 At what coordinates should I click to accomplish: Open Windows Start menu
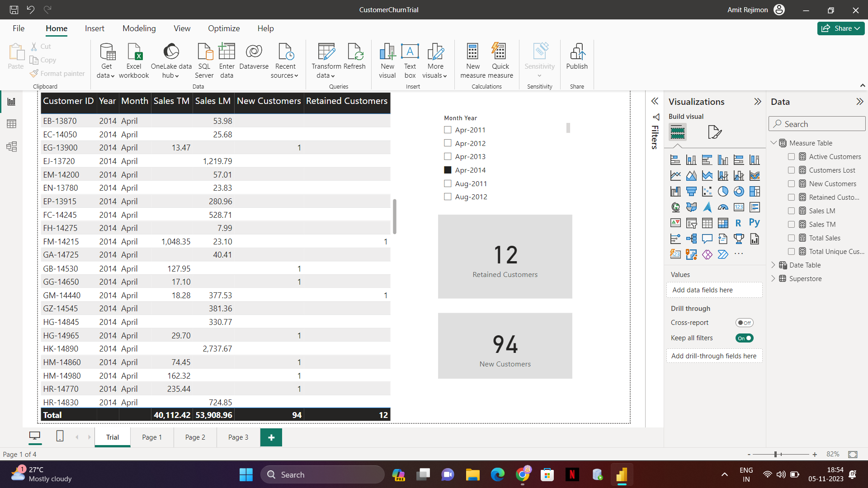click(x=246, y=475)
